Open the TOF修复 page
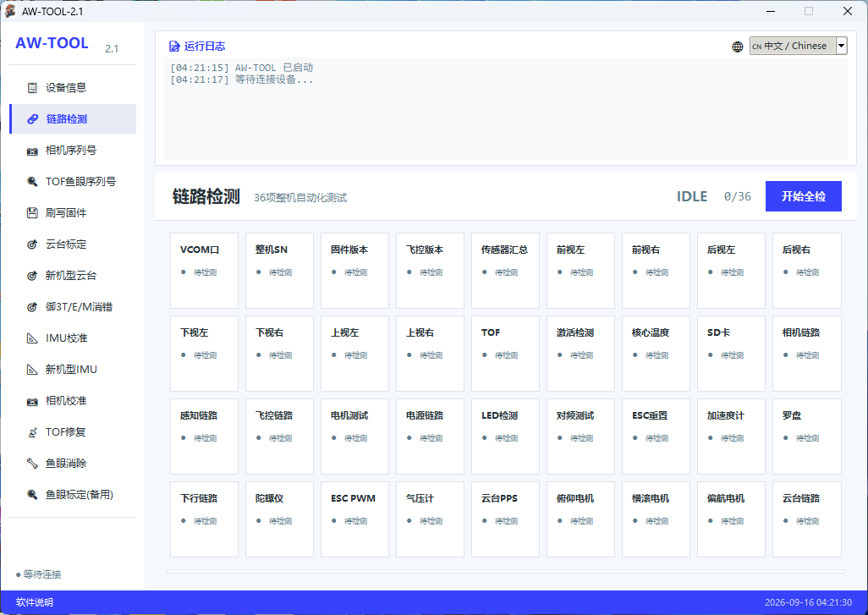 point(73,432)
